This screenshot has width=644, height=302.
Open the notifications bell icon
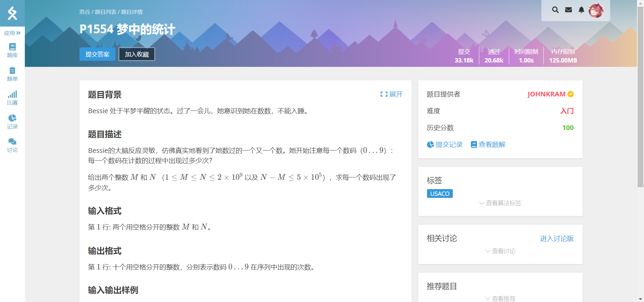coord(581,10)
